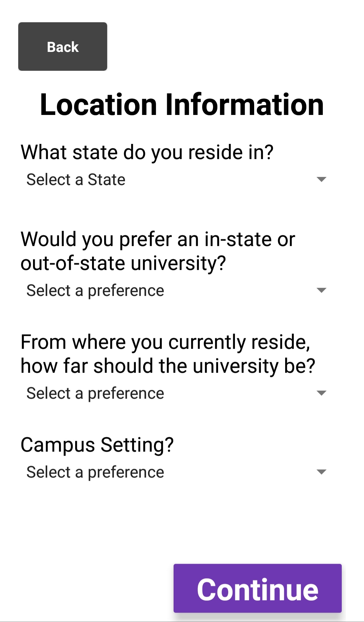Screen dimensions: 364x622
Task: Click the arrow icon for in-state preference
Action: click(x=322, y=290)
